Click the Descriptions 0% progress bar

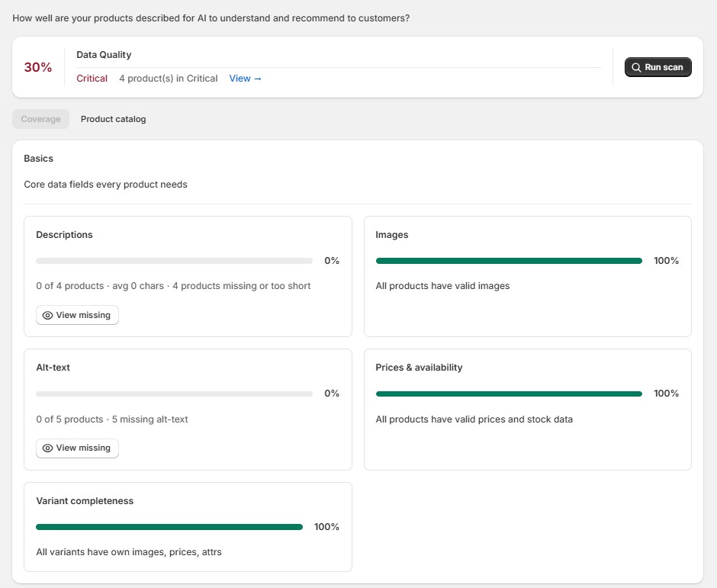[174, 261]
